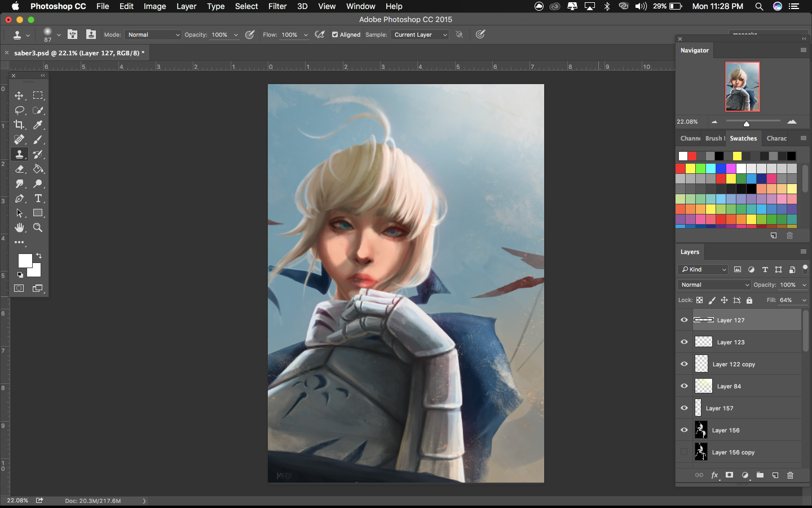Open the Edit Toolbar ellipsis menu

pyautogui.click(x=19, y=242)
